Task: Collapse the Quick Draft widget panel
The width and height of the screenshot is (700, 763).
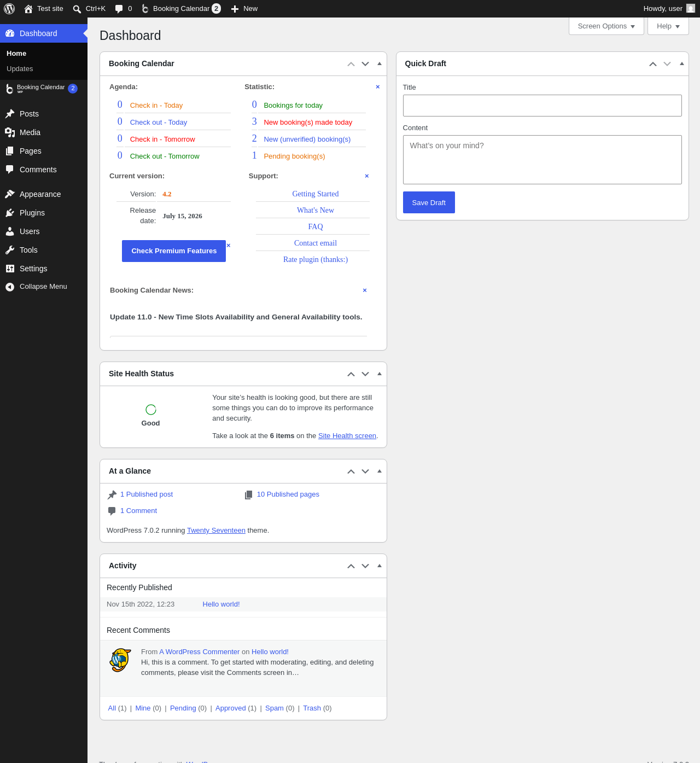Action: (x=682, y=63)
